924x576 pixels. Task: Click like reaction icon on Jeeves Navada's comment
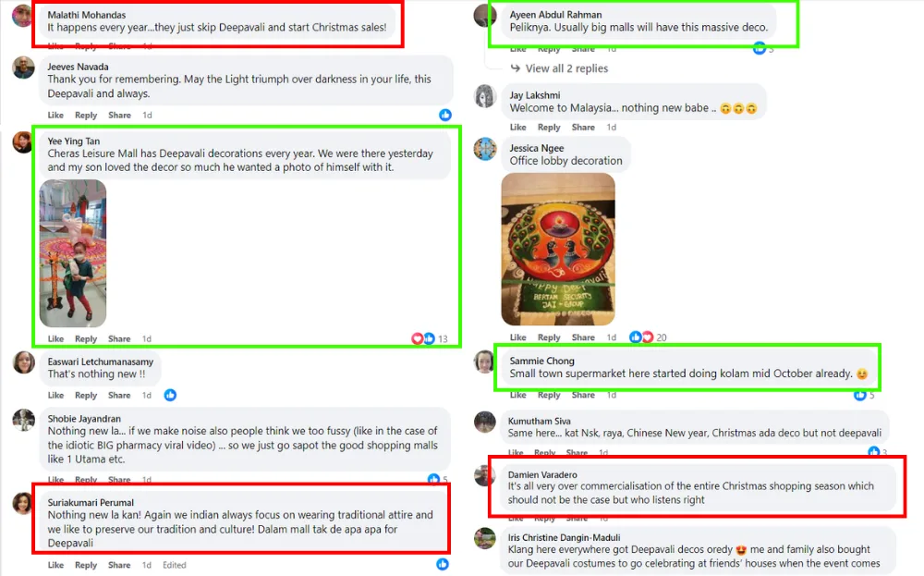445,115
